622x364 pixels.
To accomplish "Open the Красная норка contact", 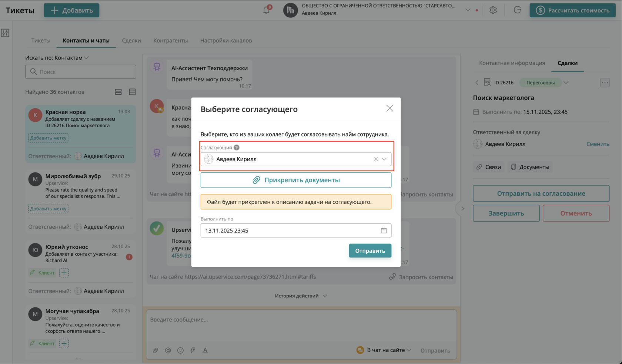I will (x=81, y=134).
